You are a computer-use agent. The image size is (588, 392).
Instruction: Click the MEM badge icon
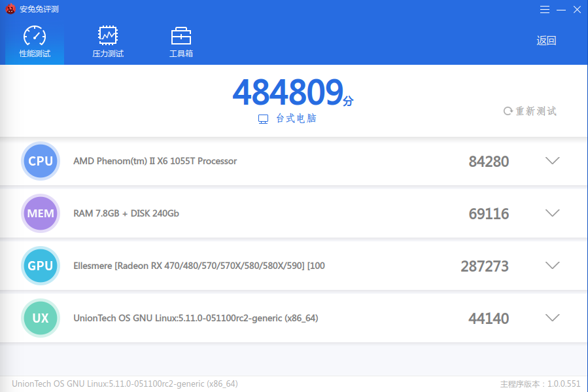41,213
